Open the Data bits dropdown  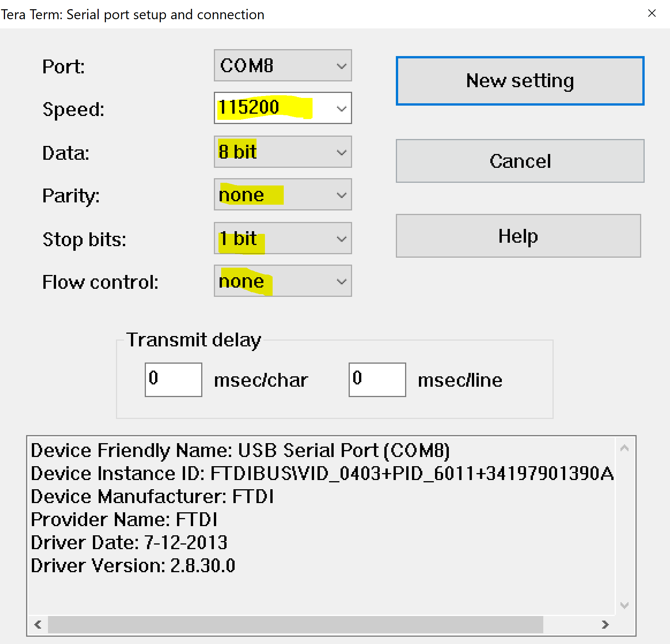pyautogui.click(x=283, y=152)
